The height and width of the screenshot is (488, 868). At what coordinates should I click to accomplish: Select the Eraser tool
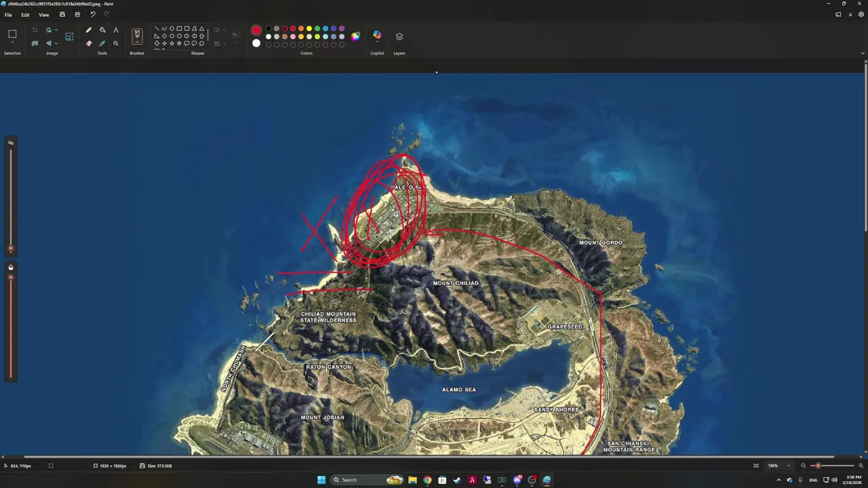(x=89, y=43)
